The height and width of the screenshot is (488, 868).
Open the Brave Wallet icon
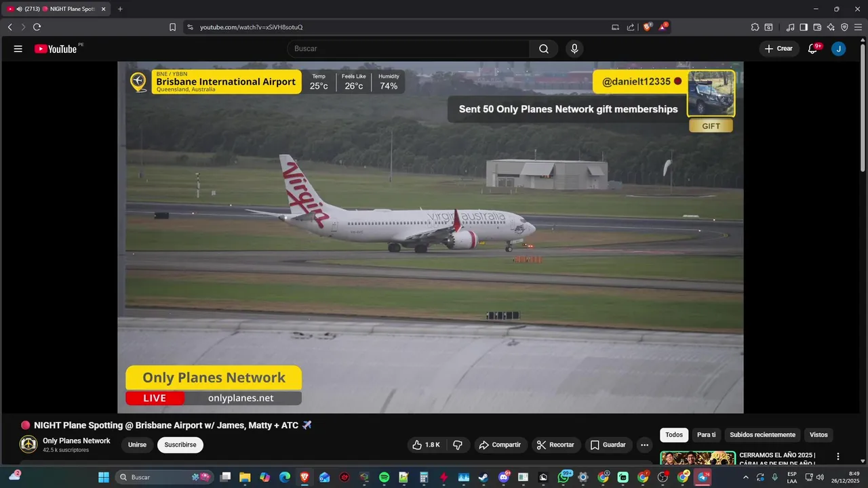pos(817,27)
